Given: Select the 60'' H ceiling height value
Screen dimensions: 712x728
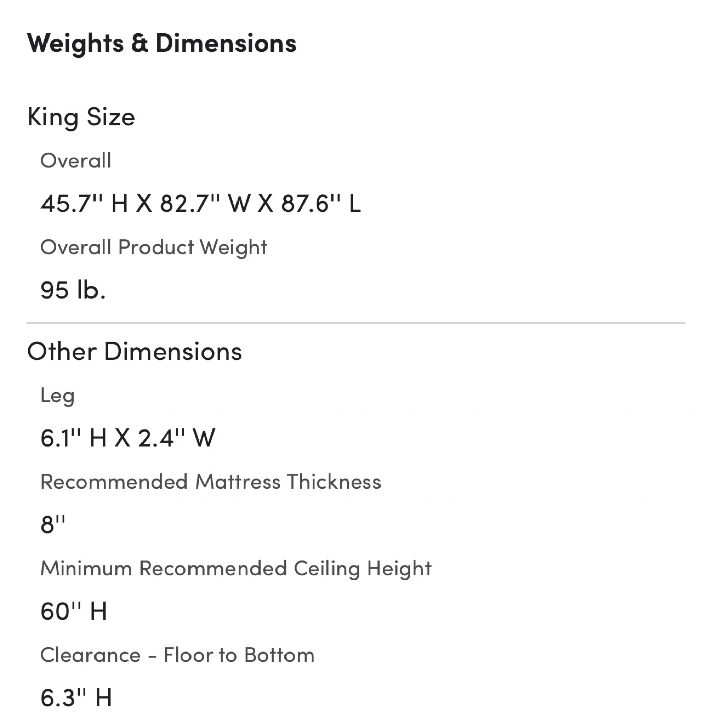Looking at the screenshot, I should coord(74,611).
